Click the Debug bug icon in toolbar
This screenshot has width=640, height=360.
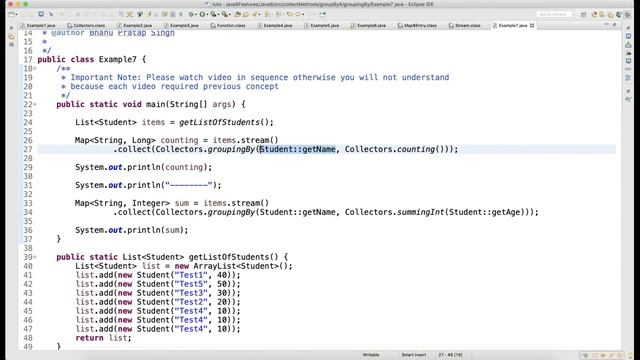191,14
